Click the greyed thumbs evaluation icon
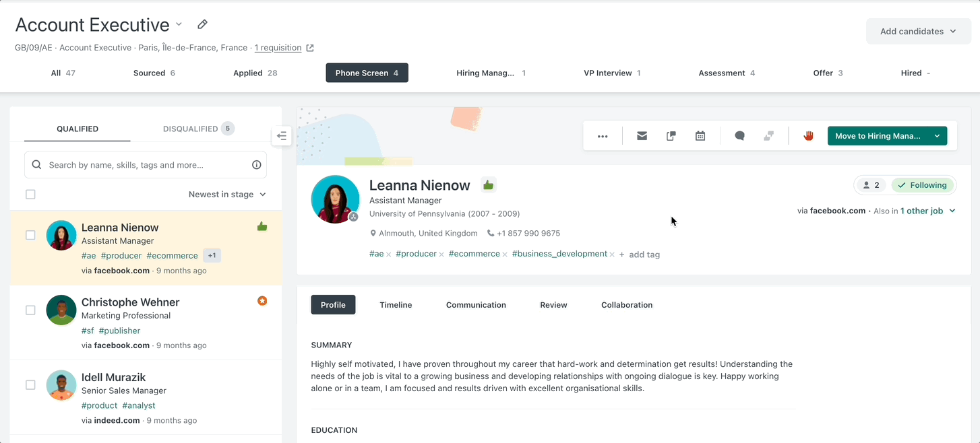 tap(768, 136)
